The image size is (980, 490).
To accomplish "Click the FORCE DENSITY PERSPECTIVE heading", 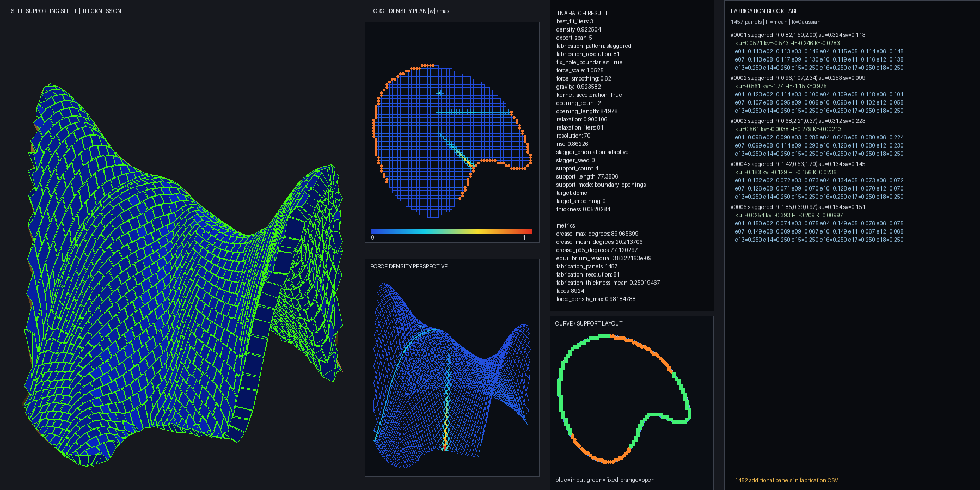I will [x=409, y=266].
